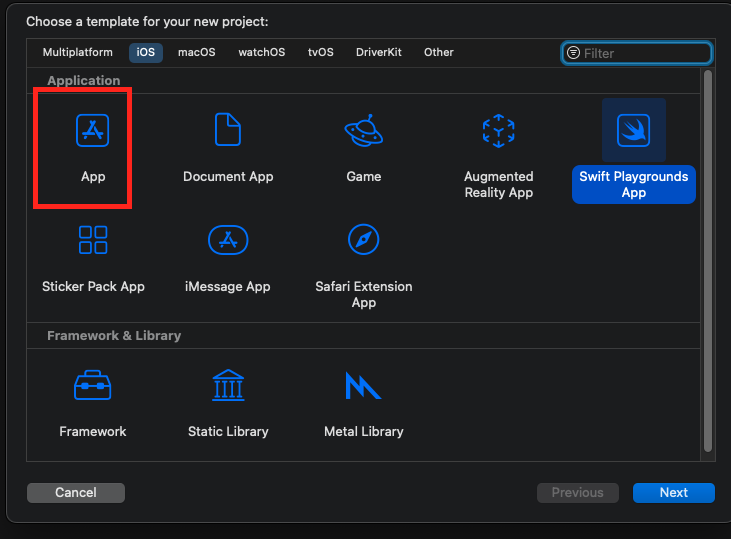
Task: Select the iMessage App bubble icon
Action: click(228, 240)
